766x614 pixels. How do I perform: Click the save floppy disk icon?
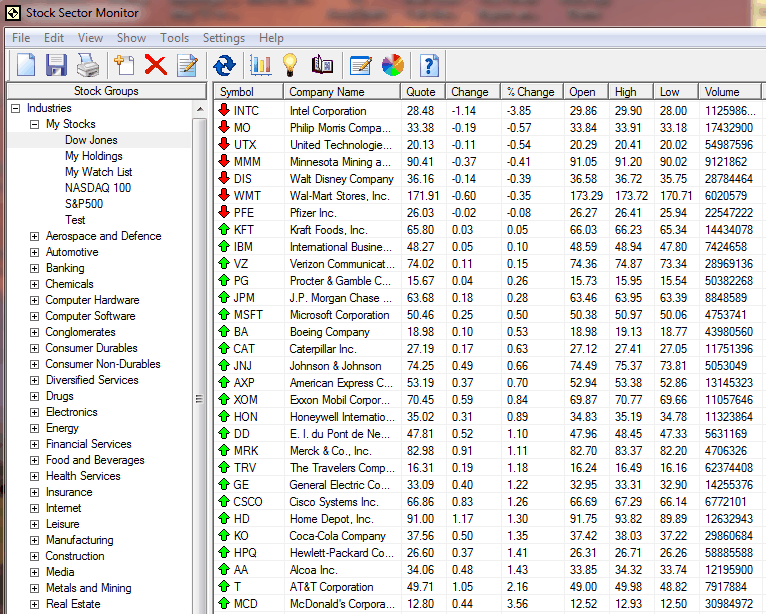pos(56,66)
